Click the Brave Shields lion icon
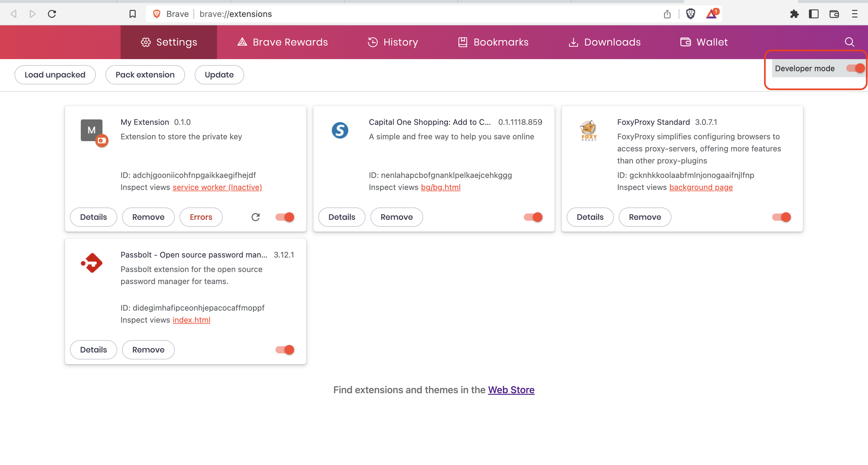This screenshot has height=465, width=868. (690, 14)
